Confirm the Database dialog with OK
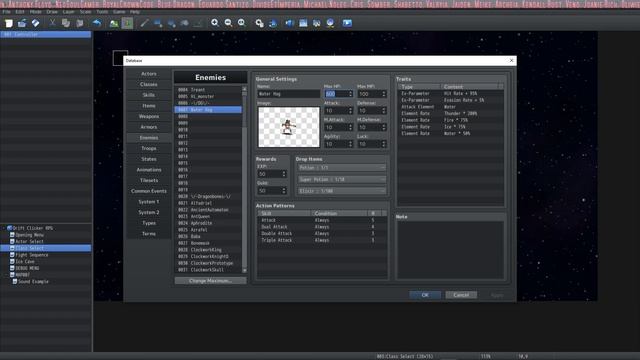 click(425, 295)
